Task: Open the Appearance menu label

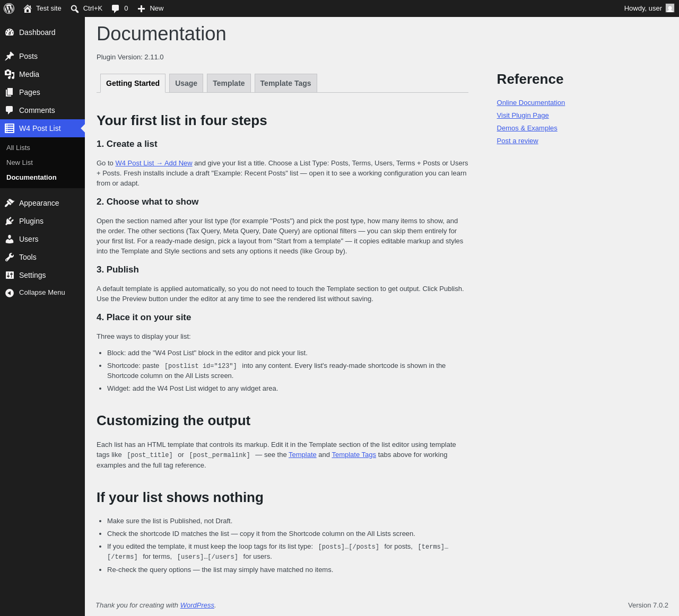Action: (x=39, y=203)
